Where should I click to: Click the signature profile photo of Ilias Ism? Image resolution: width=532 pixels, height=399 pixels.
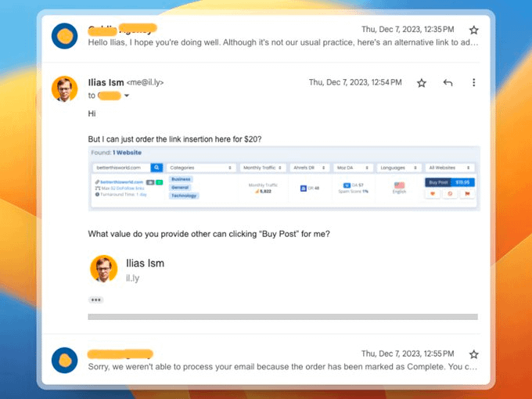click(103, 269)
